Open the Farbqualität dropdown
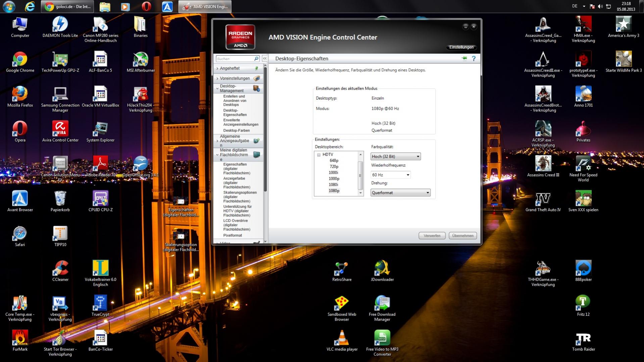Viewport: 644px width, 362px height. [x=395, y=156]
